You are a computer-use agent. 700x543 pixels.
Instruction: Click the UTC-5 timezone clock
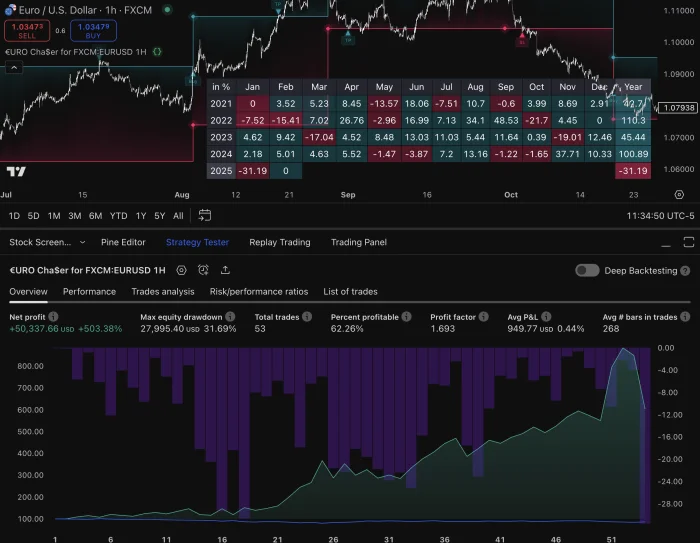660,215
